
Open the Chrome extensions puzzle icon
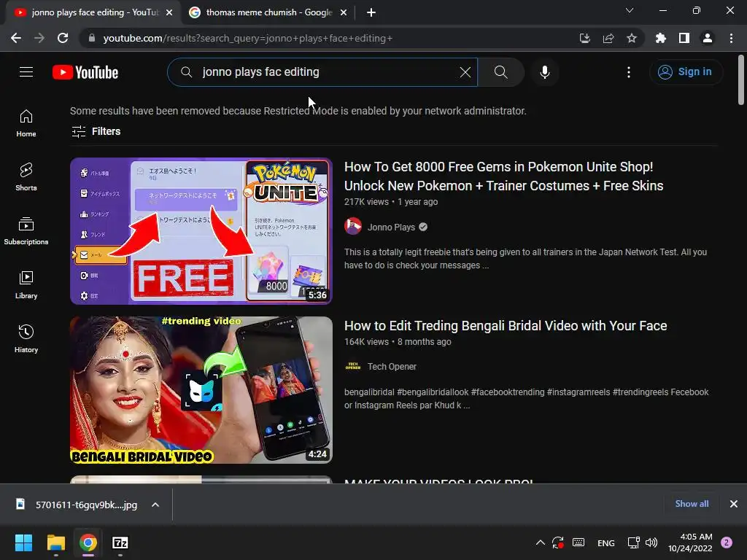(661, 38)
